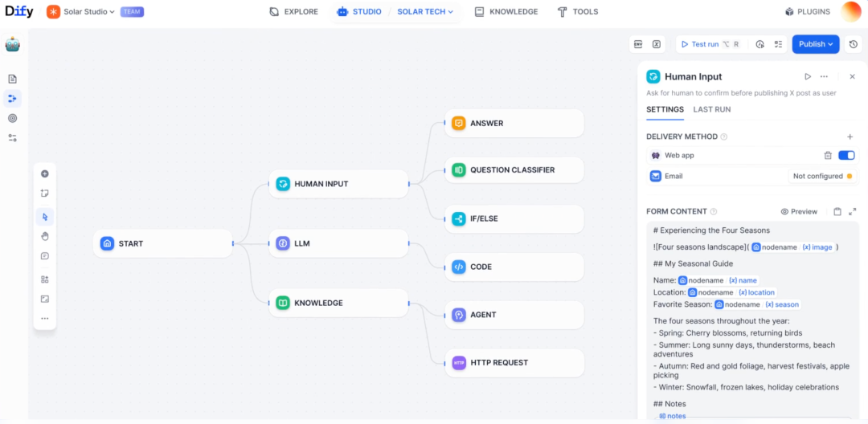Open conversation variables X button
868x424 pixels.
coord(656,44)
